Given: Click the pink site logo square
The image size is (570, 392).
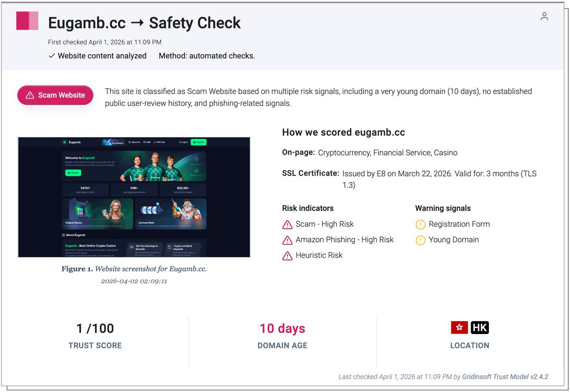Looking at the screenshot, I should coord(27,21).
